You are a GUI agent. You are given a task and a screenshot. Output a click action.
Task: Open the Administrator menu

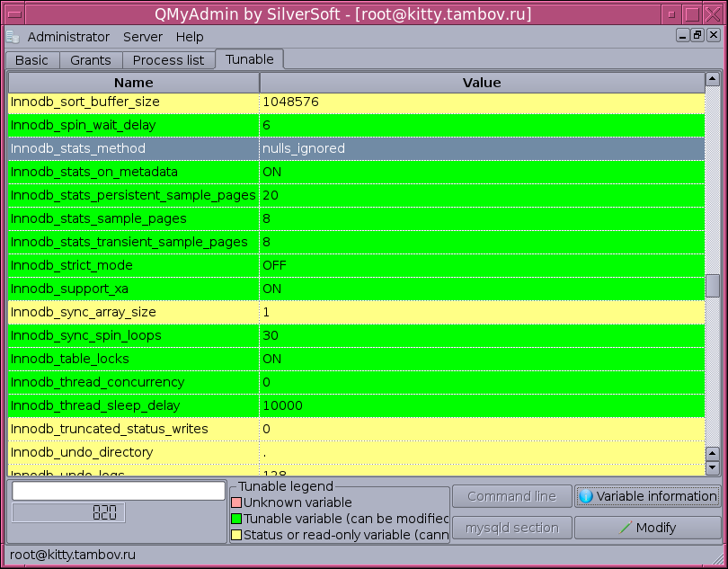[x=68, y=37]
